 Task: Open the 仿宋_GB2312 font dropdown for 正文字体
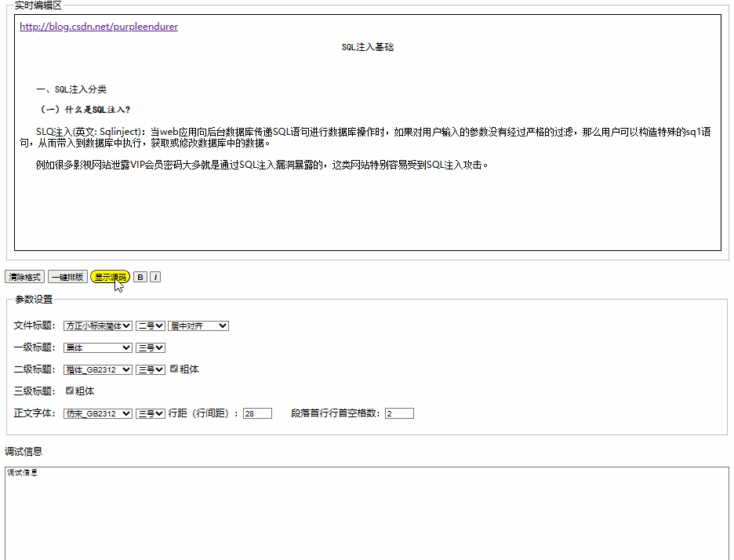[97, 413]
